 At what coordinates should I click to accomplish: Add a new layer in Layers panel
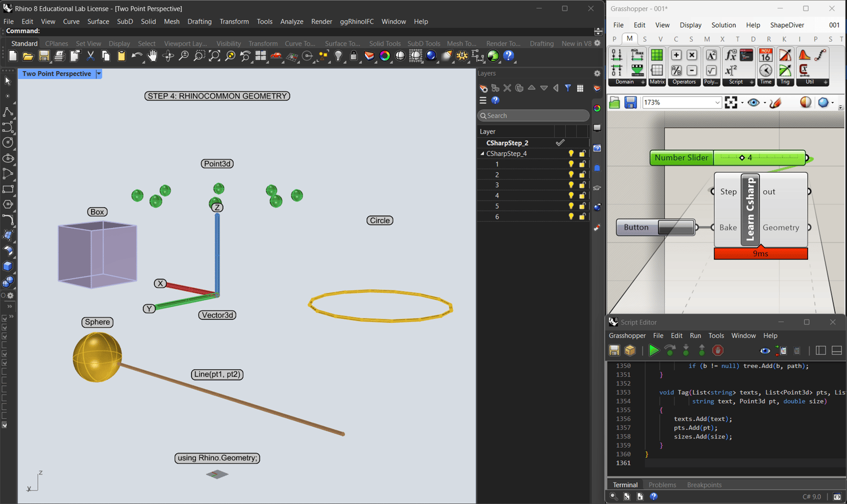click(483, 89)
